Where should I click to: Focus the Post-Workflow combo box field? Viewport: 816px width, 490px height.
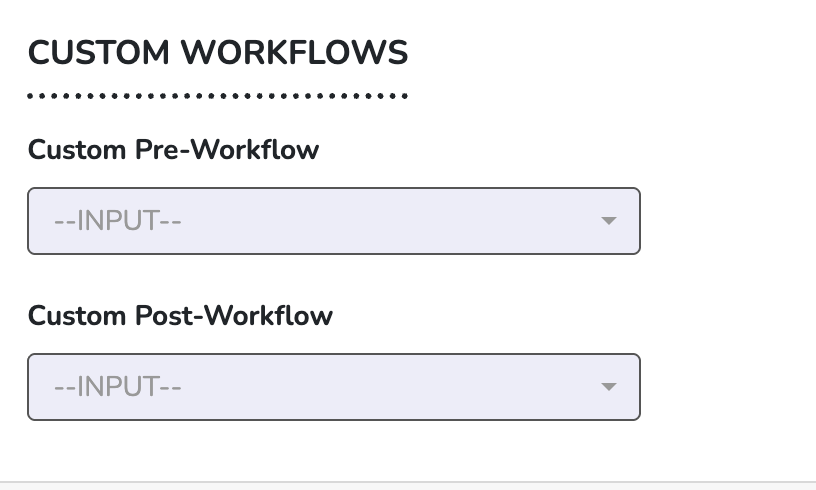click(333, 386)
